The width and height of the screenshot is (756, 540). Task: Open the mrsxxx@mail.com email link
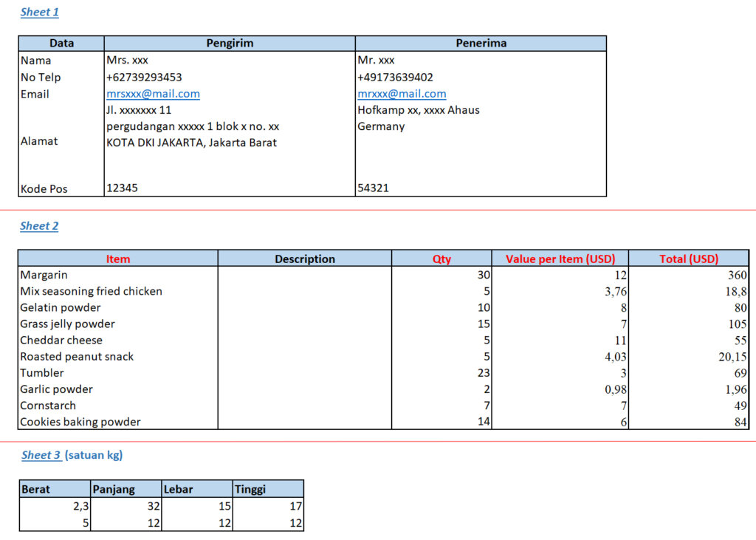pos(153,94)
